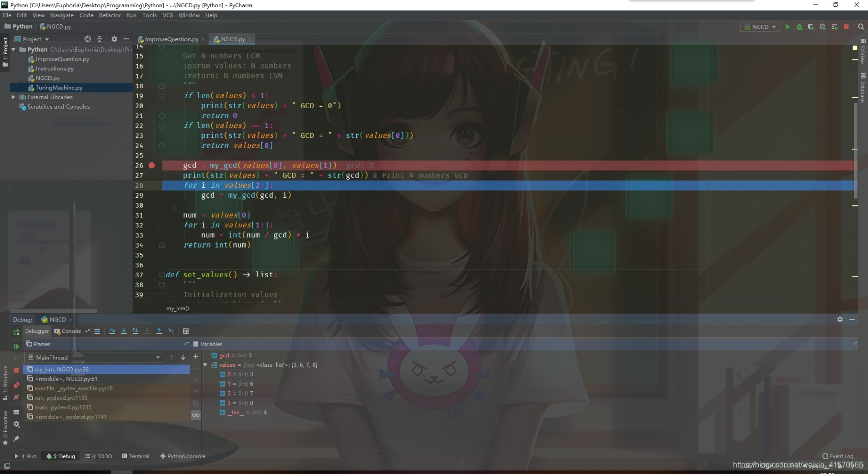Expand External Libraries node
868x474 pixels.
pyautogui.click(x=14, y=97)
